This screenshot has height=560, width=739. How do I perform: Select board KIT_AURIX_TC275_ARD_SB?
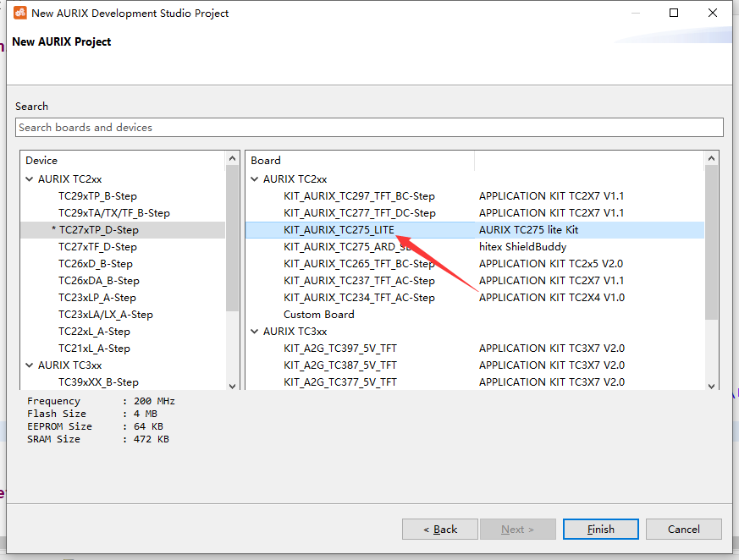[347, 247]
